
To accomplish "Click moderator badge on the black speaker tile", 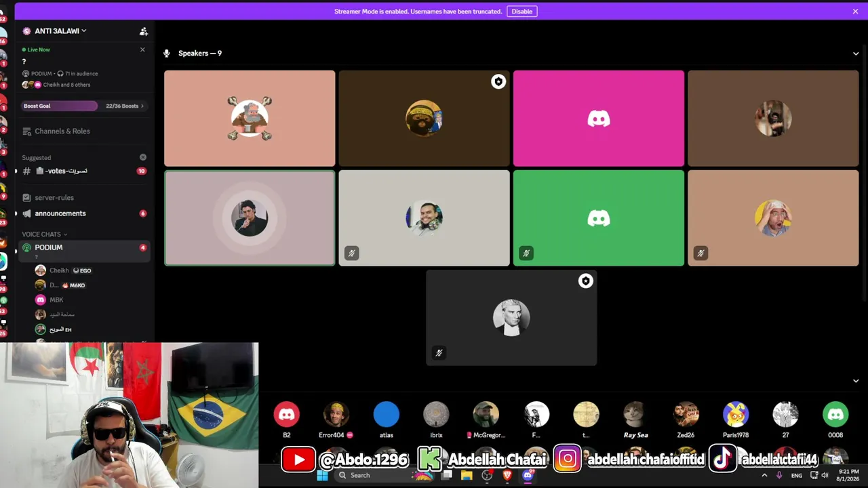I will (586, 281).
